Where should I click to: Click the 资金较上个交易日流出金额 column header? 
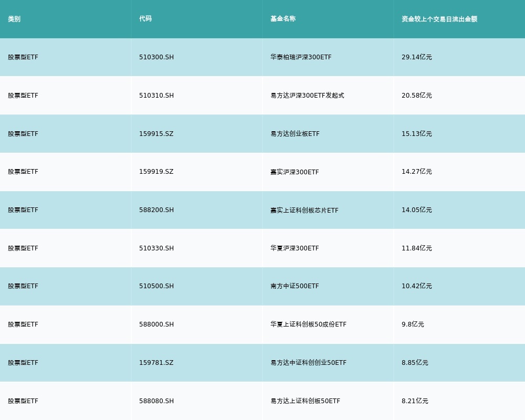439,19
